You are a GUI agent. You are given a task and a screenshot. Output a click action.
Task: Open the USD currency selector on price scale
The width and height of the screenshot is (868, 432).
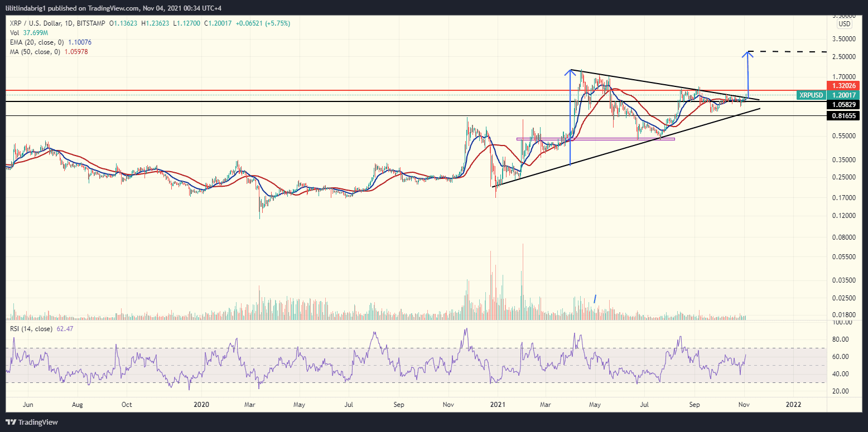point(844,23)
